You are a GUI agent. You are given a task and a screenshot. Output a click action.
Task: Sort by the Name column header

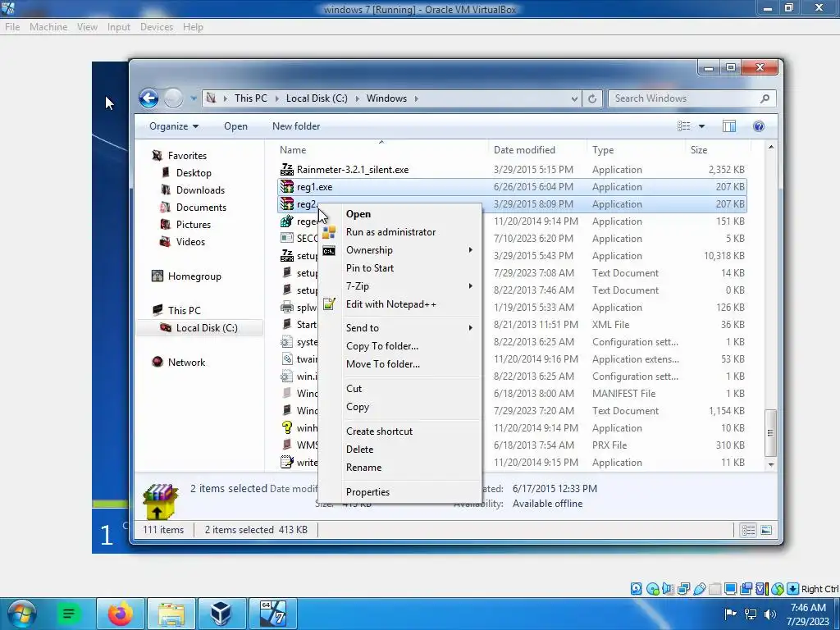pos(293,150)
